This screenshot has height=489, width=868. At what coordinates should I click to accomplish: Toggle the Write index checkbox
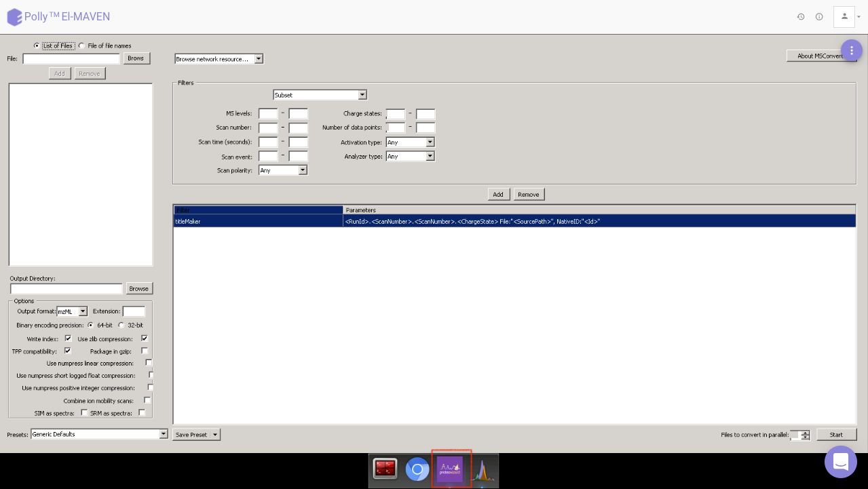(68, 338)
